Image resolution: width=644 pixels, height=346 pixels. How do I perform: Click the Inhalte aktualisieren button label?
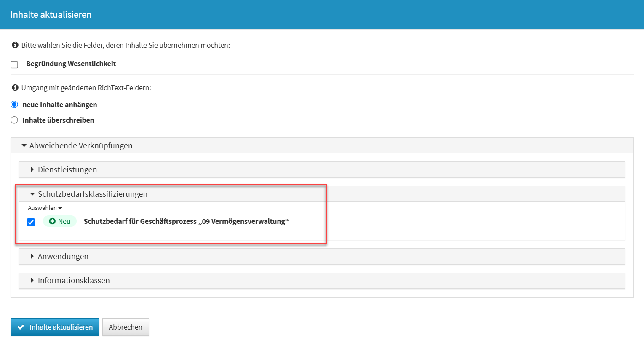point(61,327)
